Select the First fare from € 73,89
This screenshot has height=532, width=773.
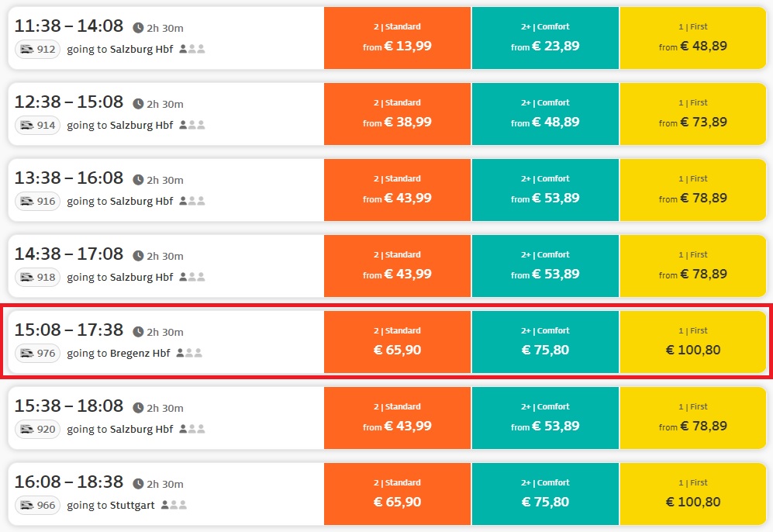pos(693,114)
